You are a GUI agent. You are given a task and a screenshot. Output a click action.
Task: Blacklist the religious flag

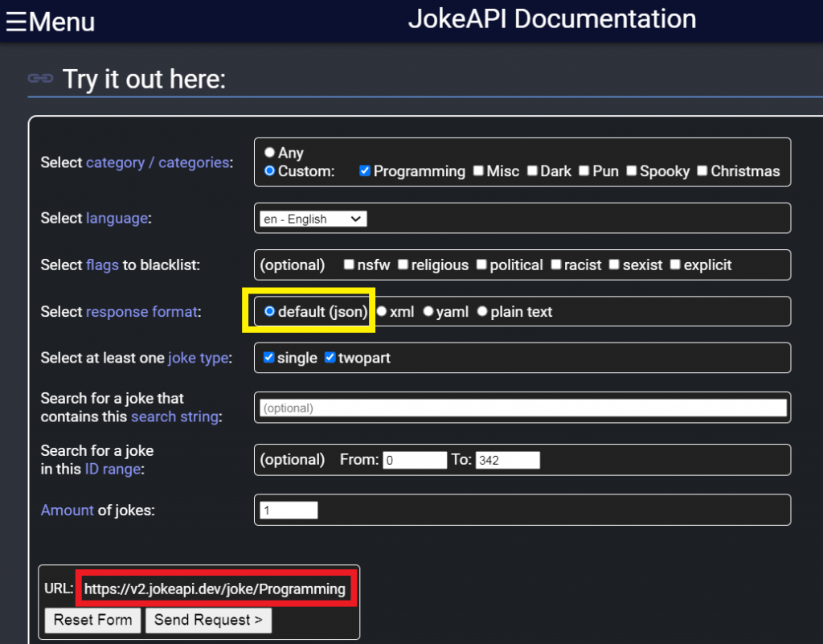(403, 264)
